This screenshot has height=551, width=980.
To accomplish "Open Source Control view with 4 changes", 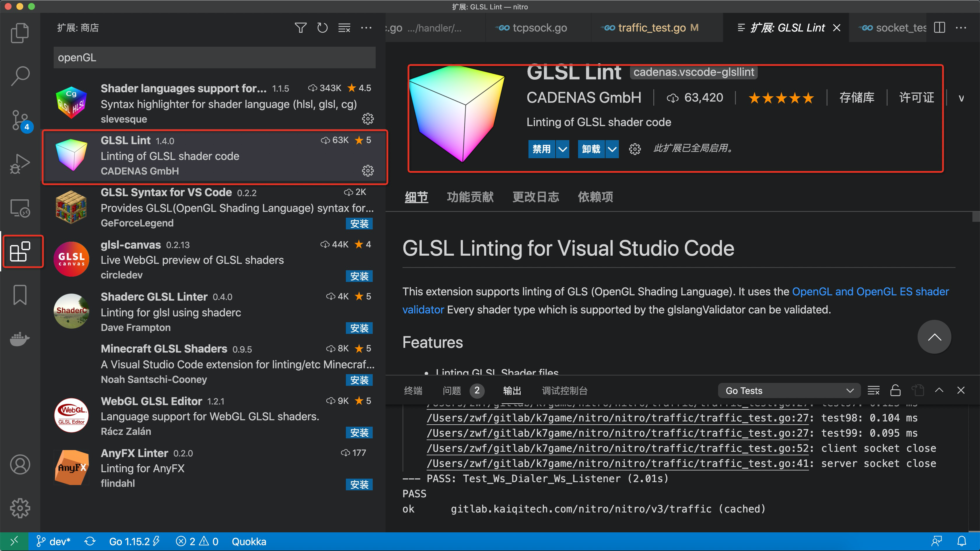I will pyautogui.click(x=20, y=120).
